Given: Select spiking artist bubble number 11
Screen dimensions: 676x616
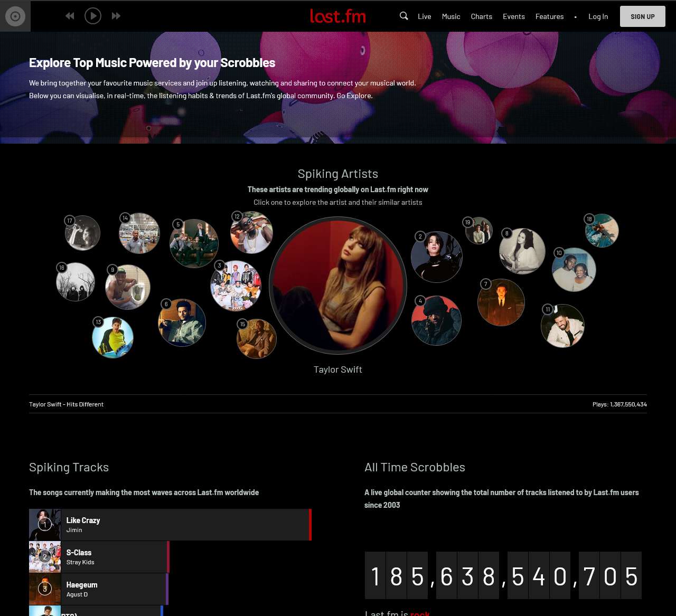Looking at the screenshot, I should point(563,326).
